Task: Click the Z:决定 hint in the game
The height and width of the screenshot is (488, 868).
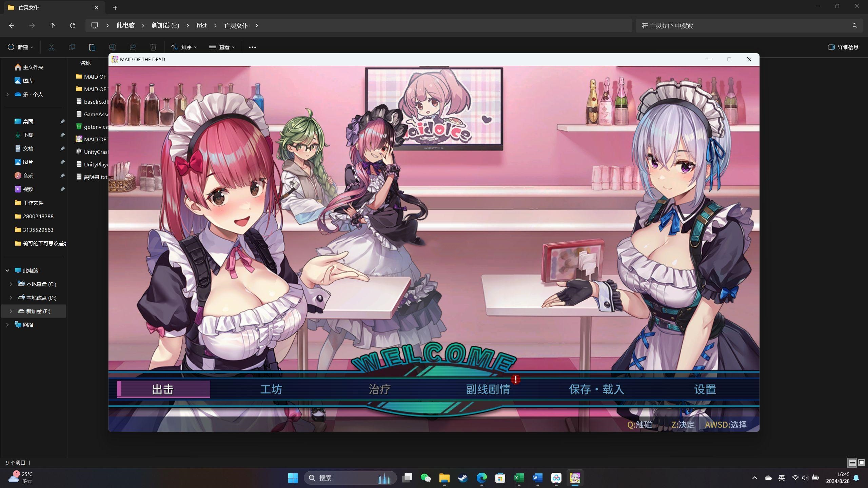Action: (x=683, y=425)
